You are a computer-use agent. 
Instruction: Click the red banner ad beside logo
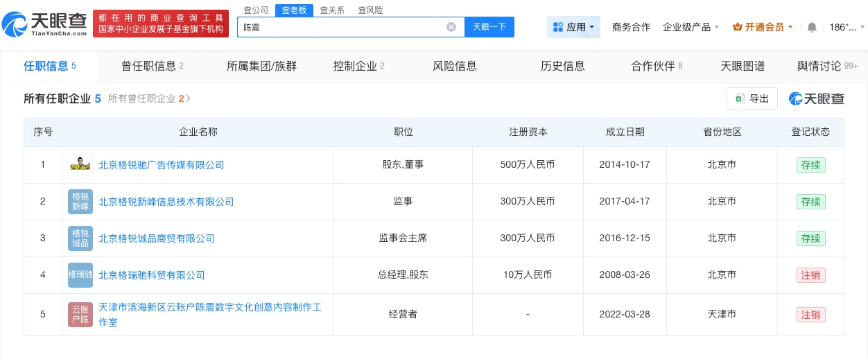161,24
